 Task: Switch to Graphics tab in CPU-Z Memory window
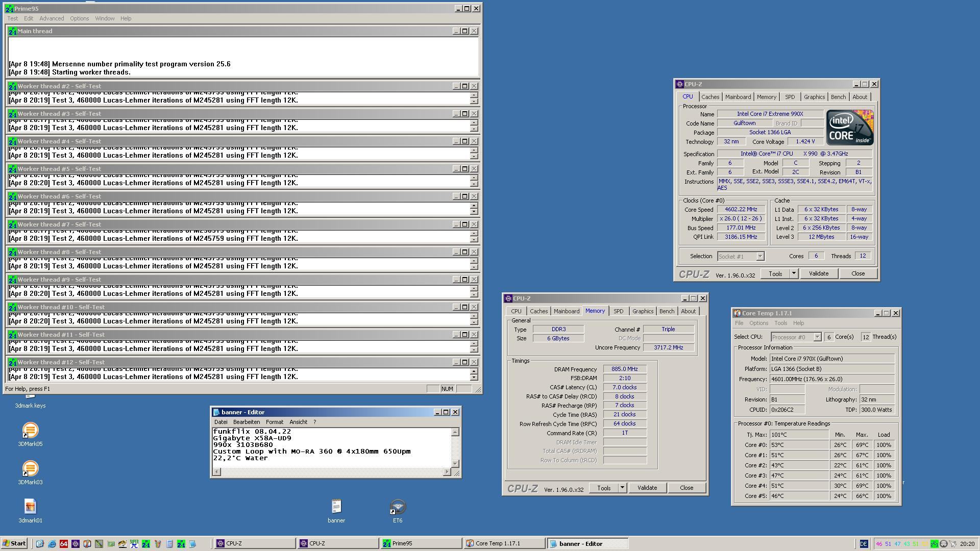[x=643, y=311]
